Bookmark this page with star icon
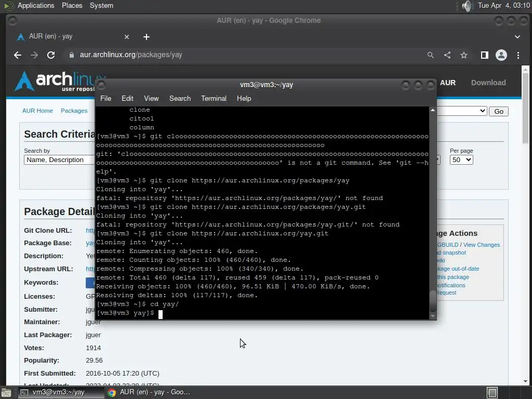 pos(464,55)
